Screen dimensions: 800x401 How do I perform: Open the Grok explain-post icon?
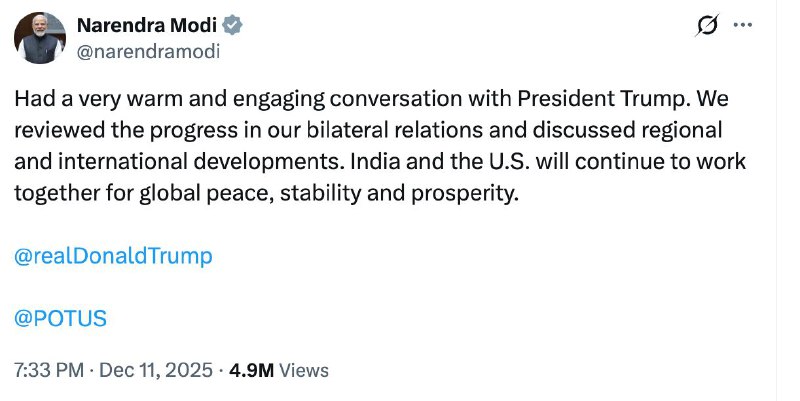tap(706, 28)
